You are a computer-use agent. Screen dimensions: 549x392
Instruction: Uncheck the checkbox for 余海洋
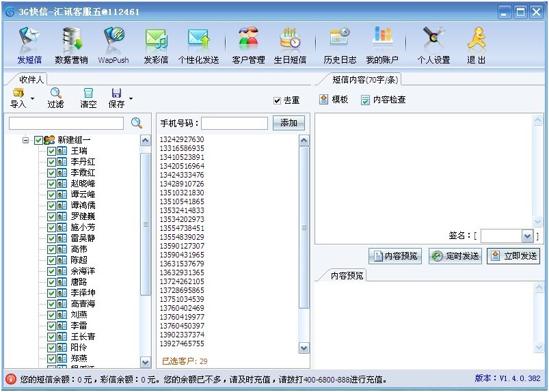[x=51, y=271]
